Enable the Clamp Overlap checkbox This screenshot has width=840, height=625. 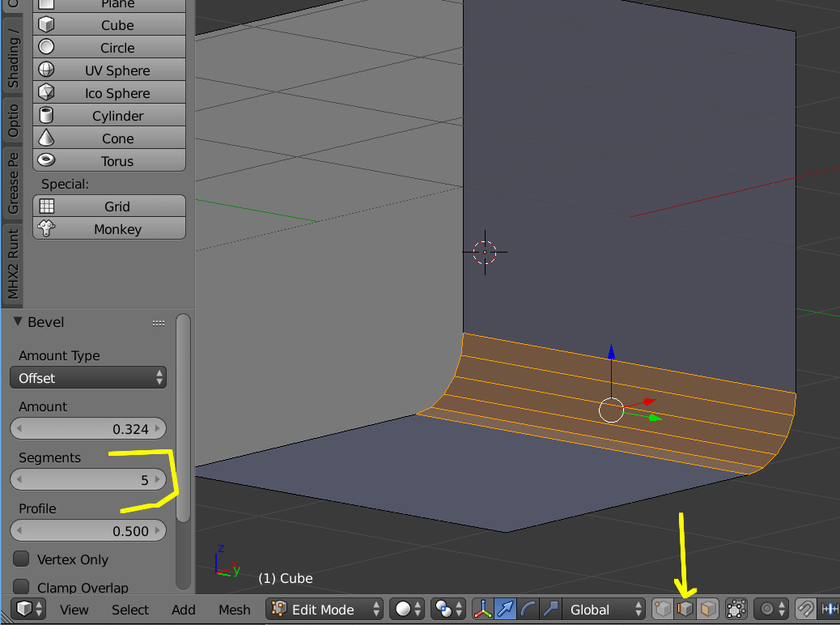(x=21, y=586)
